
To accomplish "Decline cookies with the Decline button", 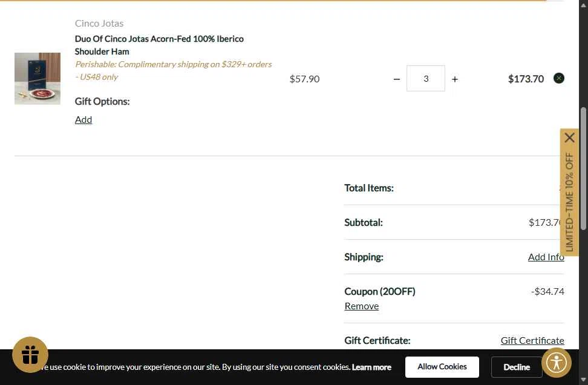I will 517,367.
